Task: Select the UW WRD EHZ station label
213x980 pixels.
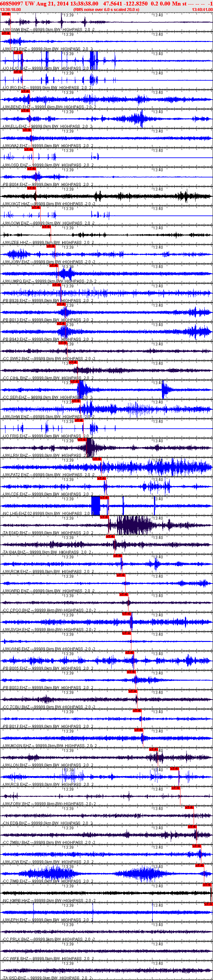Action: [48, 591]
